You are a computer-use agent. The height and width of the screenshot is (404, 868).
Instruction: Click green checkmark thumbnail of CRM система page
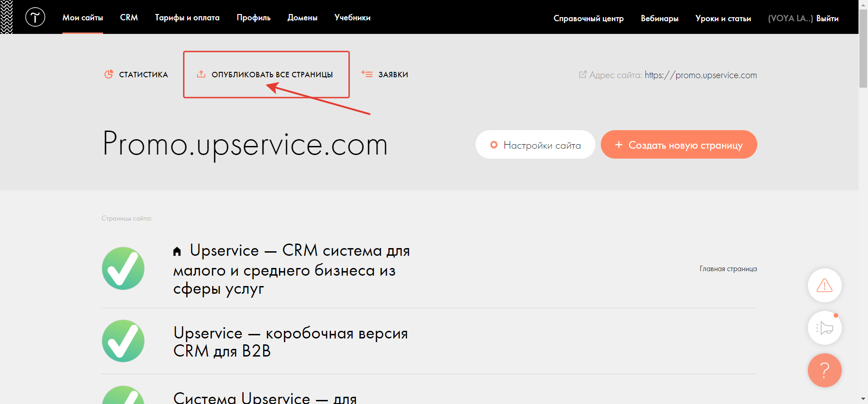coord(123,268)
